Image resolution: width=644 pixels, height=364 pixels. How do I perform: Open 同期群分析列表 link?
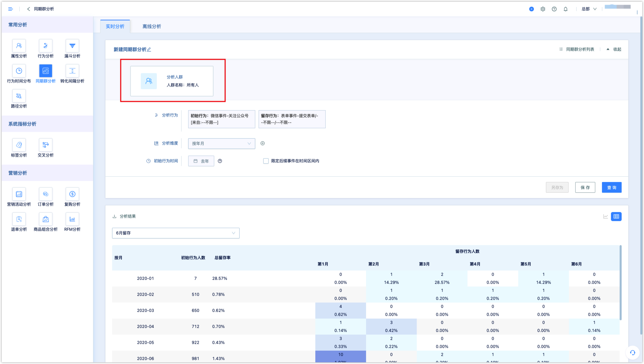(x=576, y=49)
